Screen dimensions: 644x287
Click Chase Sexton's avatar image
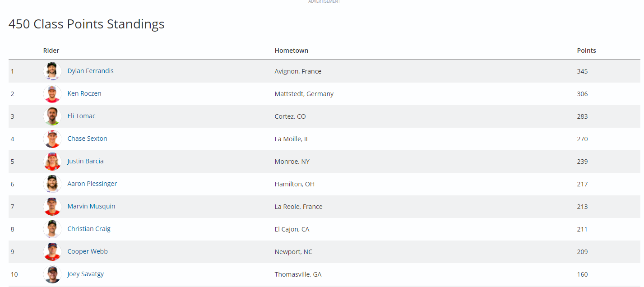pos(52,139)
